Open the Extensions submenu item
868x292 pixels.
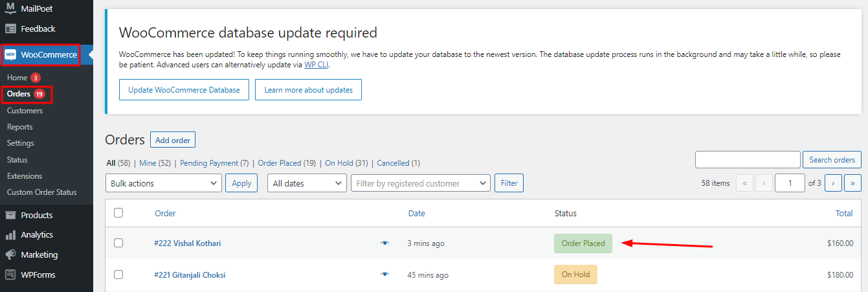pos(25,176)
